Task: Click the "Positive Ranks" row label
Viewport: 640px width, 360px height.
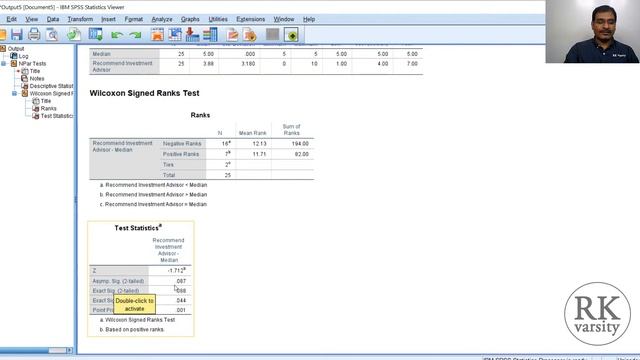Action: (181, 154)
